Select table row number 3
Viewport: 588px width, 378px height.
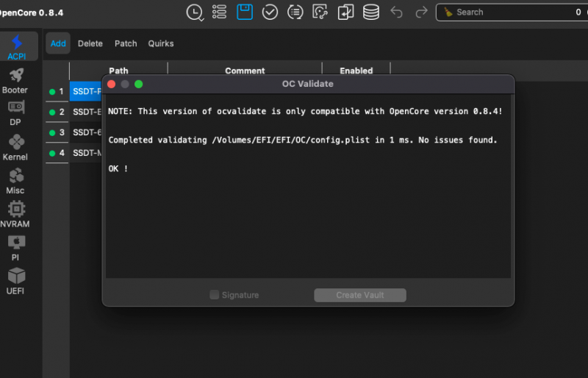tap(57, 132)
